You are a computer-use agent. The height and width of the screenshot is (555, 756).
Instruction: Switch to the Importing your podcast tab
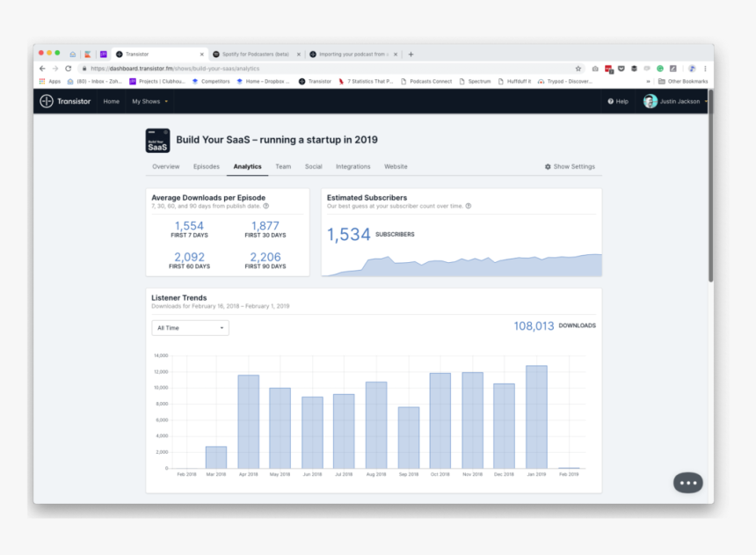pos(353,54)
